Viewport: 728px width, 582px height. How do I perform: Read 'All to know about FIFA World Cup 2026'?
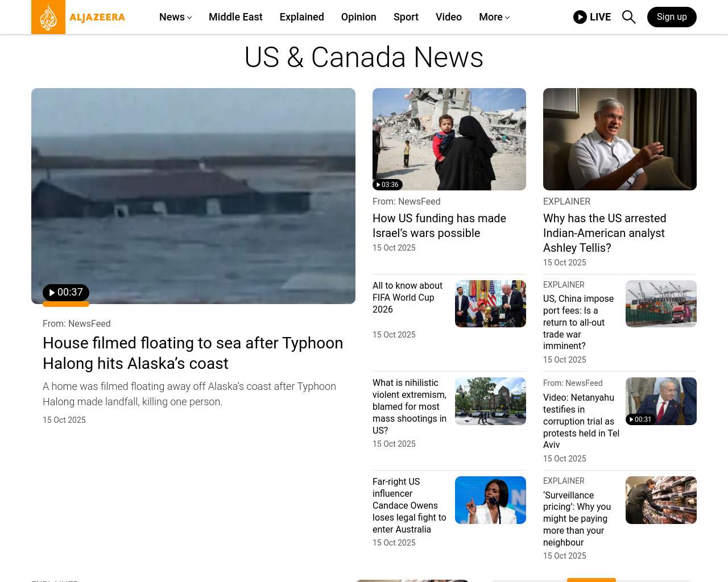[x=407, y=297]
